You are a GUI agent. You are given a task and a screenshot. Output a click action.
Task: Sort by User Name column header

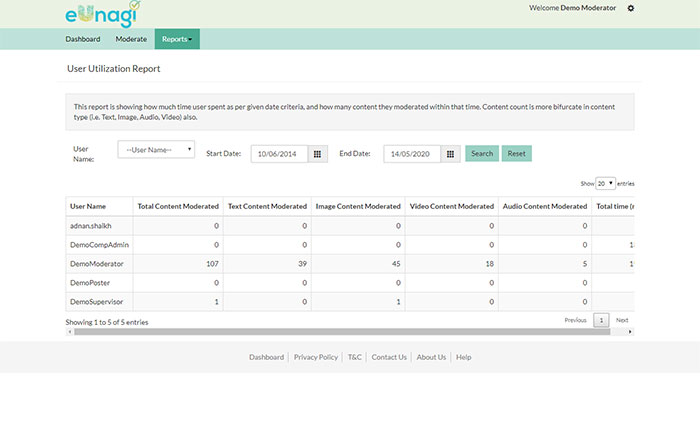[x=99, y=206]
